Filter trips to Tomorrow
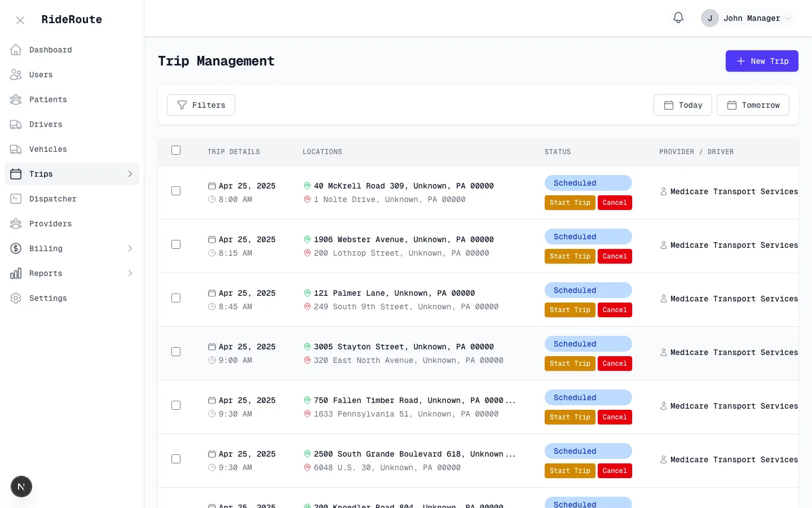812x508 pixels. [x=753, y=105]
